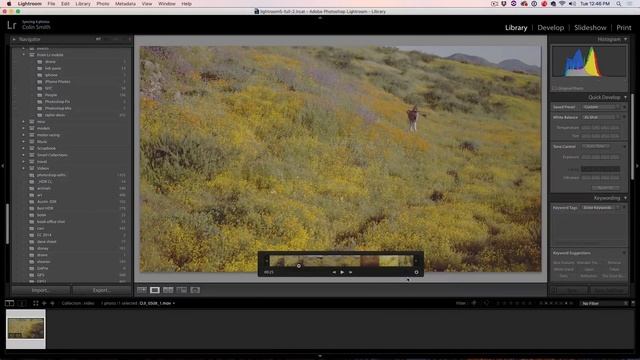The height and width of the screenshot is (360, 640).
Task: Click the Import button
Action: coord(40,290)
